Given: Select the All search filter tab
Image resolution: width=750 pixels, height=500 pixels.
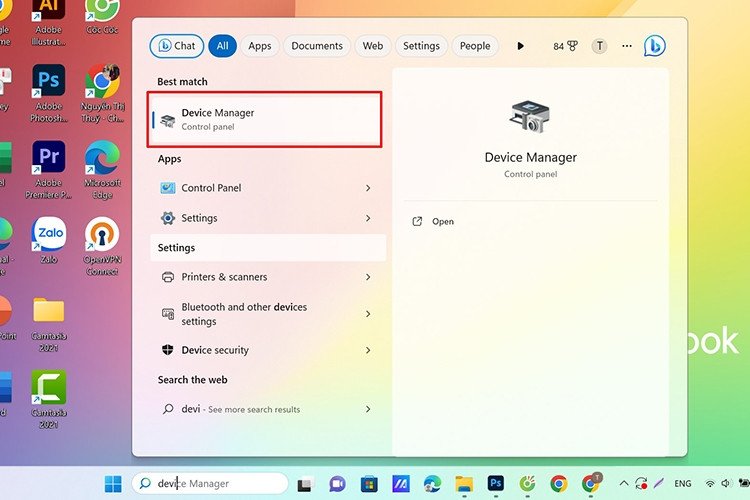Looking at the screenshot, I should [222, 46].
